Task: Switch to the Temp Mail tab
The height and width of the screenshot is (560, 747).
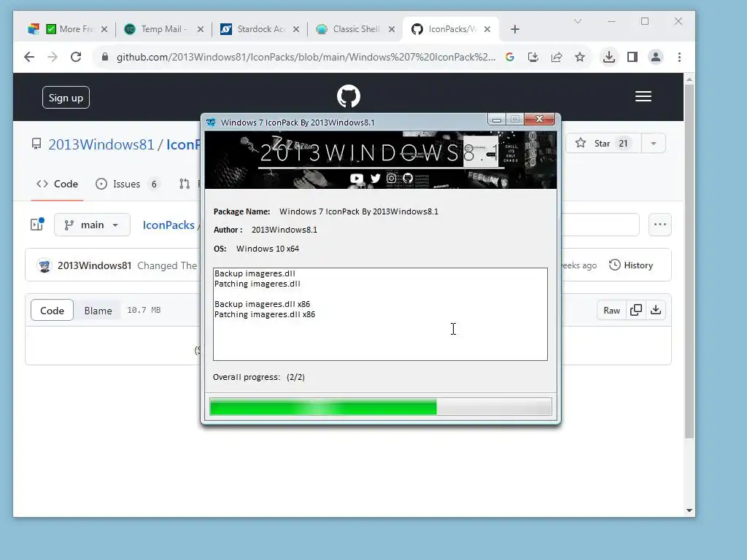Action: pos(163,29)
